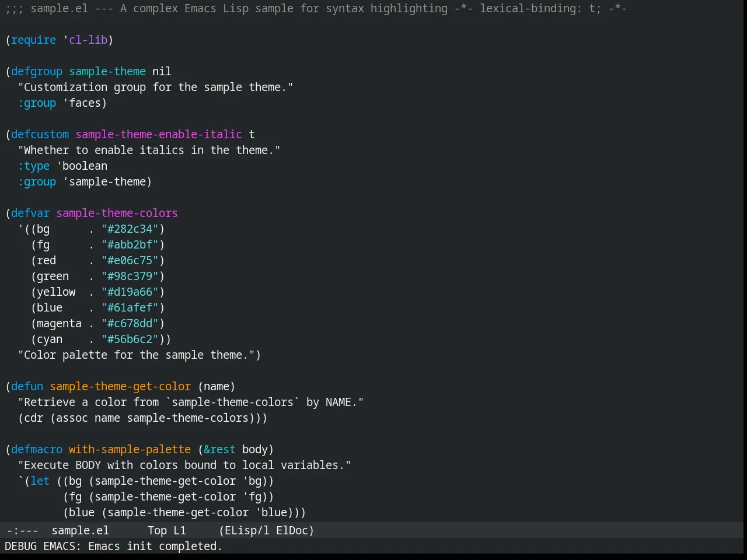Viewport: 747px width, 560px height.
Task: Click 'bg symbol in the let binding
Action: tap(252, 481)
